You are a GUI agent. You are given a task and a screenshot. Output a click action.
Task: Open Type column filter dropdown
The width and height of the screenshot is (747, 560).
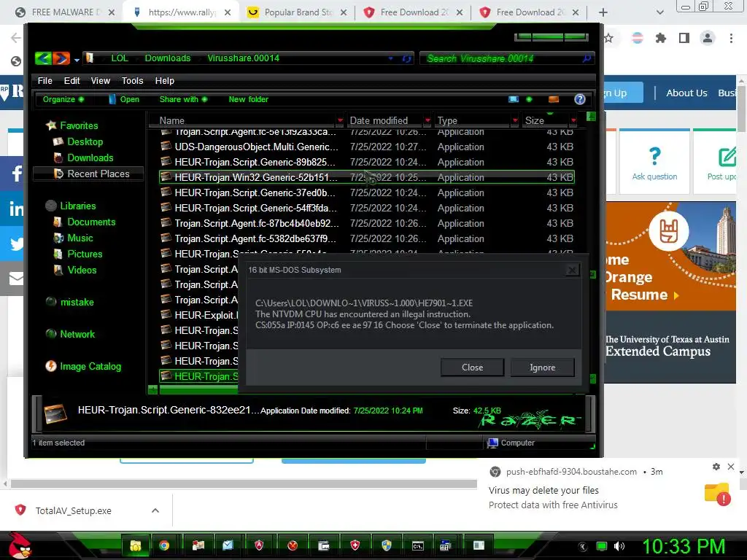pos(515,120)
